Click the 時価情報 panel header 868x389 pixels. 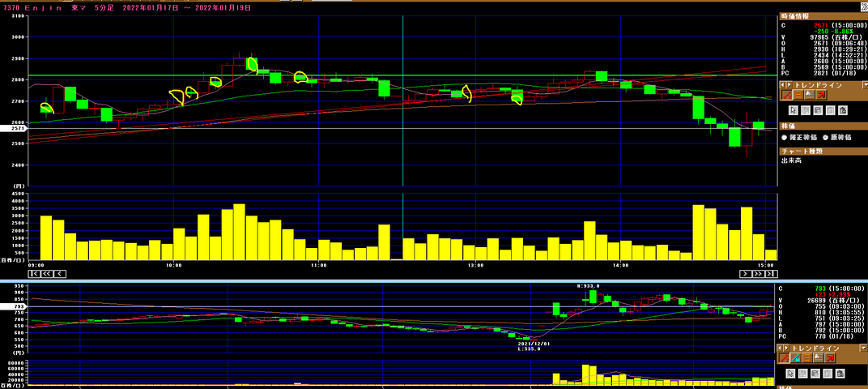823,15
